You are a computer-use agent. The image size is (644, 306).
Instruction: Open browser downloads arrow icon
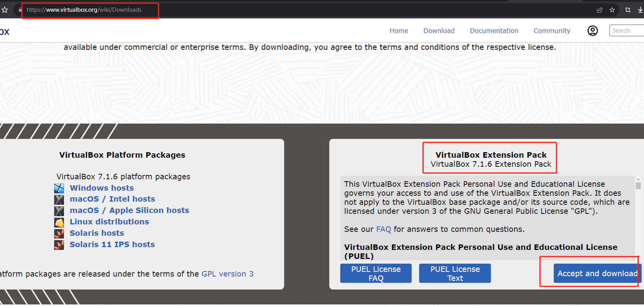tap(640, 10)
